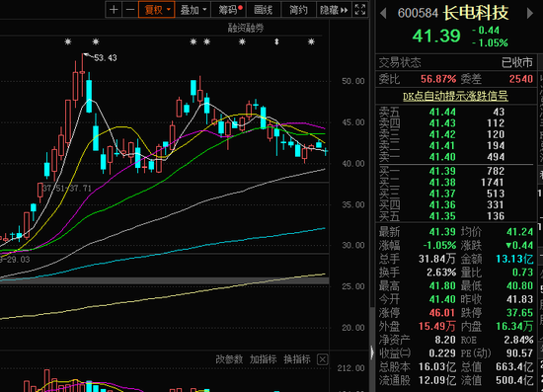Go to previous stock arrow
Viewport: 543px width, 392px height.
coord(383,14)
